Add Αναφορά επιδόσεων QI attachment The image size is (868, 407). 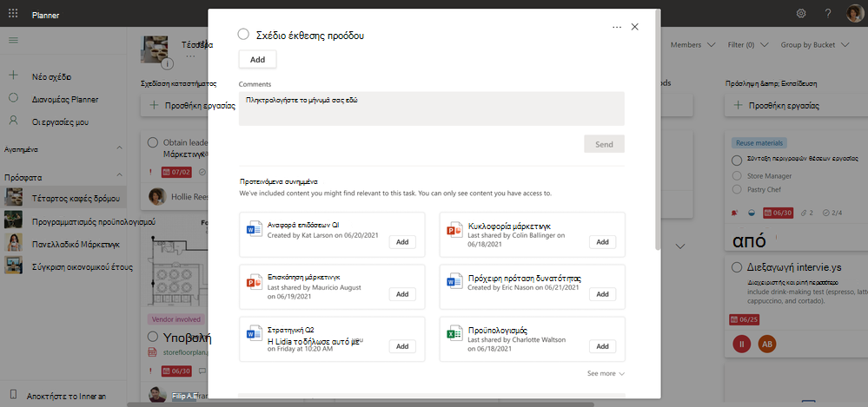click(402, 241)
